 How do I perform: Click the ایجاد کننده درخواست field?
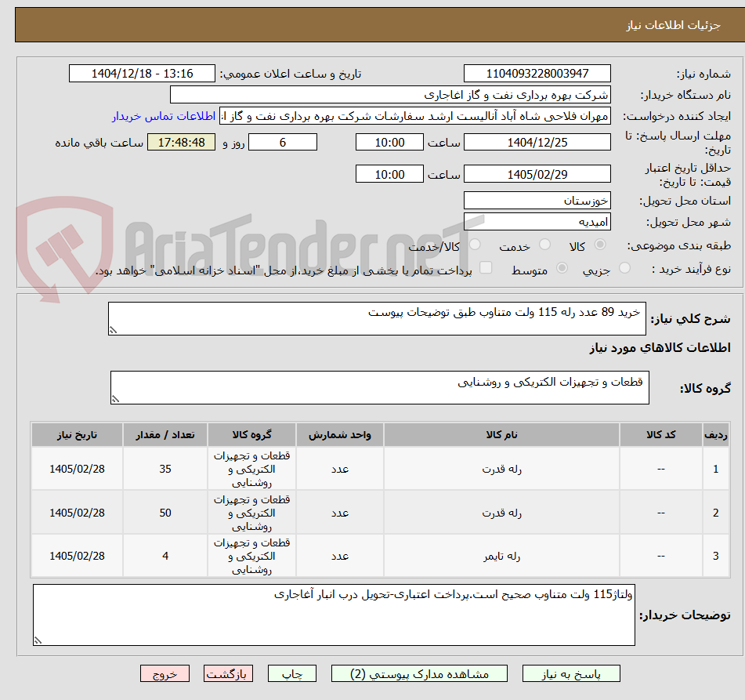pos(414,116)
